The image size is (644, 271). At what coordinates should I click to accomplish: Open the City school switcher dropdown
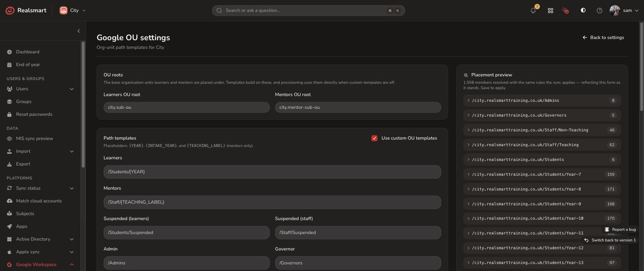[73, 10]
